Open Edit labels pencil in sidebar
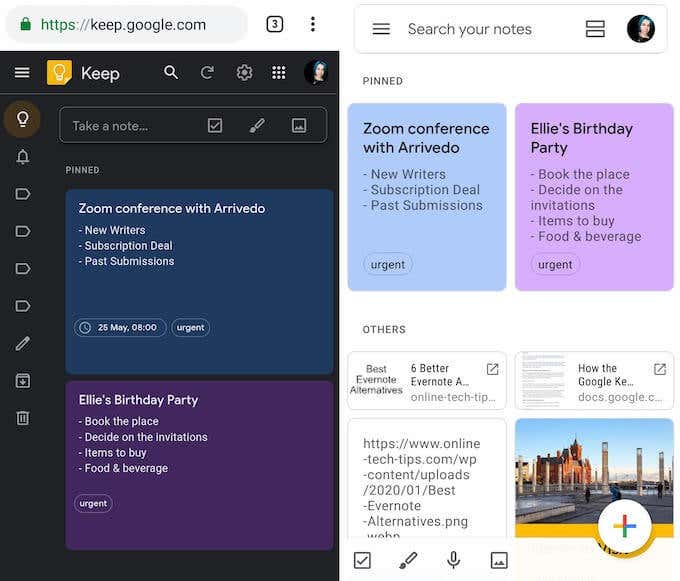The image size is (680, 581). pyautogui.click(x=23, y=343)
